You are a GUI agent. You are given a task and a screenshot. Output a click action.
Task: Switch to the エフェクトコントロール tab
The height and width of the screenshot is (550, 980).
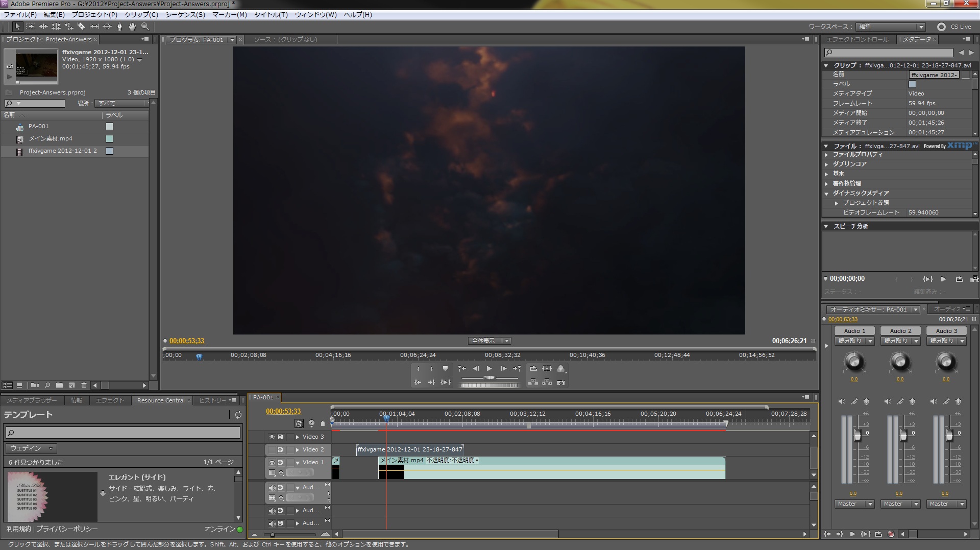[857, 39]
